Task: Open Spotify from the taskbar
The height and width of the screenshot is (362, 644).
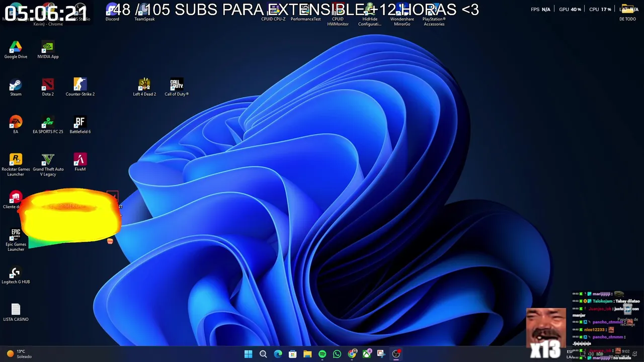Action: coord(322,354)
